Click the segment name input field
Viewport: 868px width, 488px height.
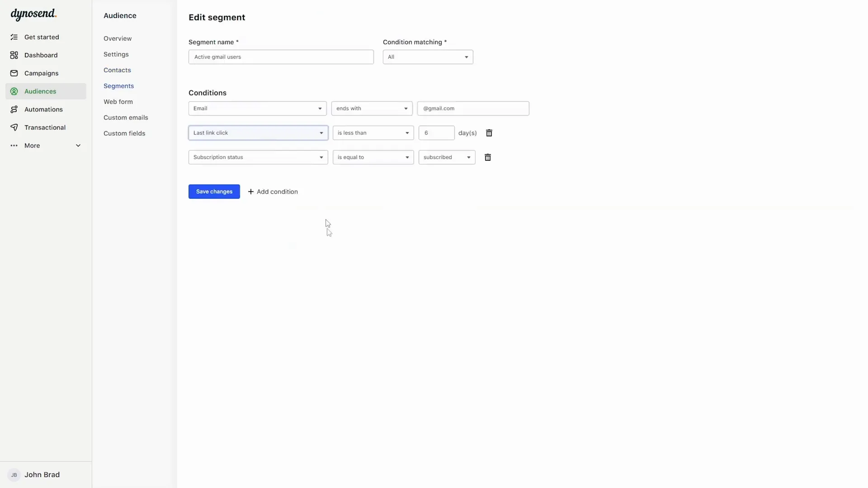pyautogui.click(x=281, y=56)
